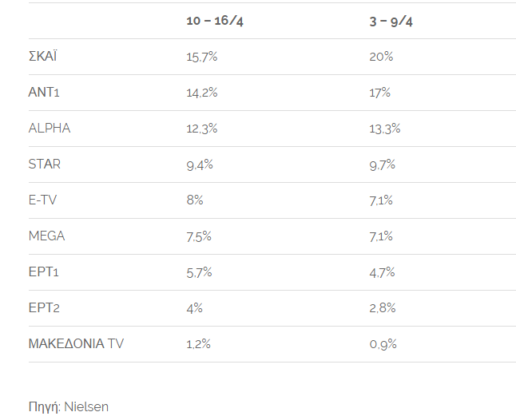The width and height of the screenshot is (516, 420).
Task: Click the "3 – 9/4" column header
Action: coord(391,21)
